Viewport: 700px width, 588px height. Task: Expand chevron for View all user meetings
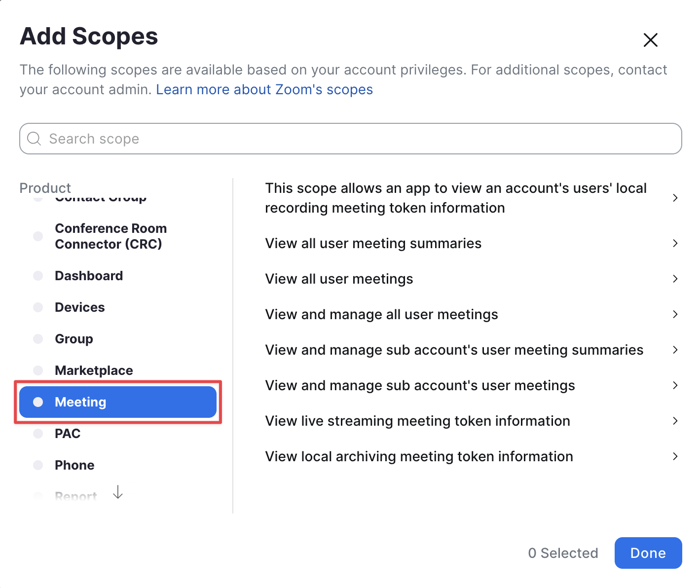click(x=675, y=279)
